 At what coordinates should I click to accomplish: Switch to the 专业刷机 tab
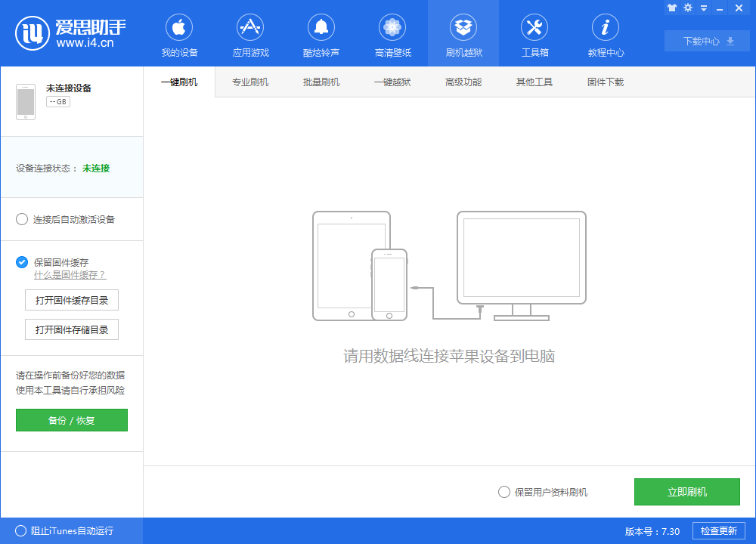pos(250,82)
